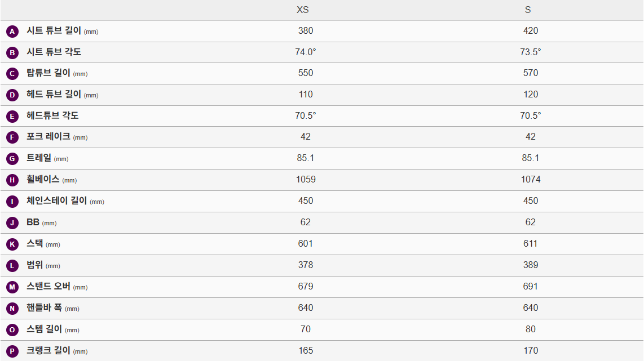Select the F badge for 포크 레이크

click(12, 137)
